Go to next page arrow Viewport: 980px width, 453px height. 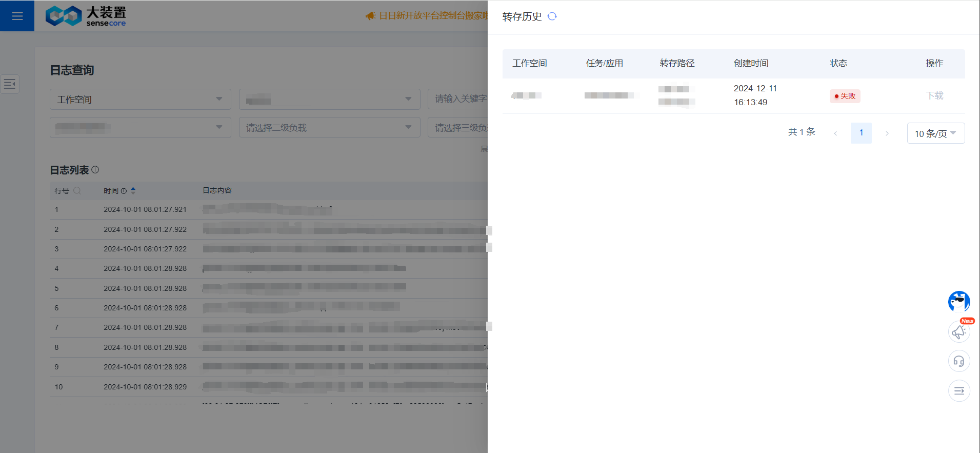[x=887, y=133]
